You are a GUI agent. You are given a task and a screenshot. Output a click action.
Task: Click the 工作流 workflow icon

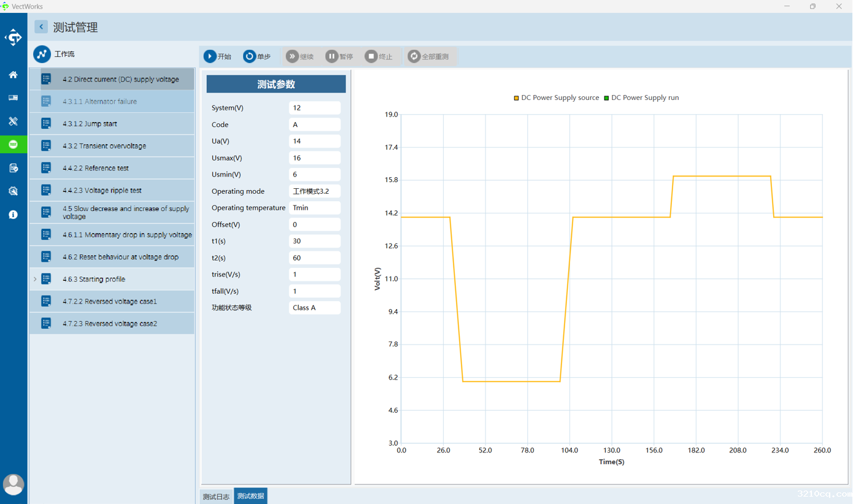pyautogui.click(x=42, y=55)
